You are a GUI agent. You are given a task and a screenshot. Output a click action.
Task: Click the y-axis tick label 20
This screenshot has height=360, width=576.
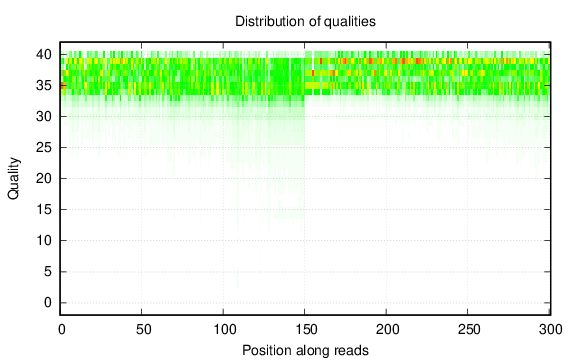[x=44, y=179]
